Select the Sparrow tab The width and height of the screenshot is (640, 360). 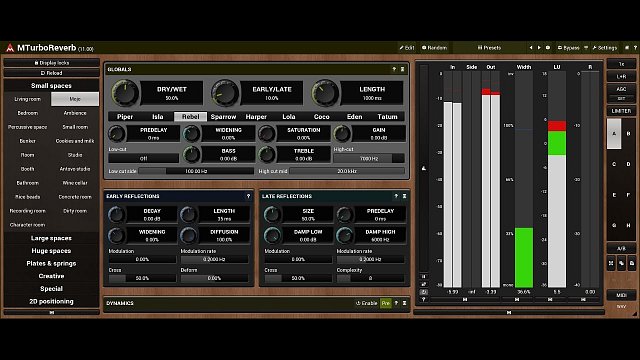click(223, 117)
